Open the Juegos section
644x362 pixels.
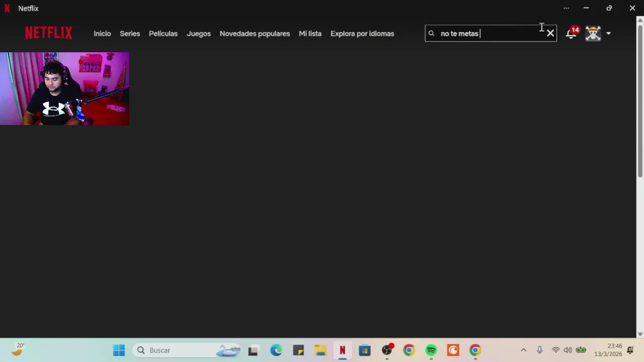click(x=199, y=34)
